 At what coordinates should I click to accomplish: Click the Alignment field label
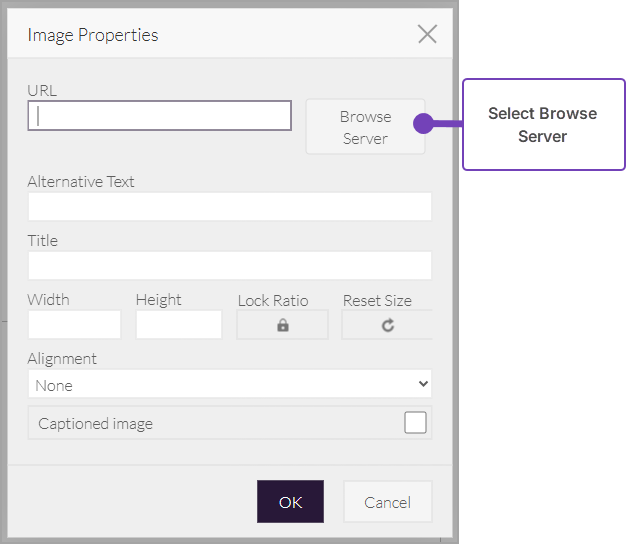(x=62, y=359)
